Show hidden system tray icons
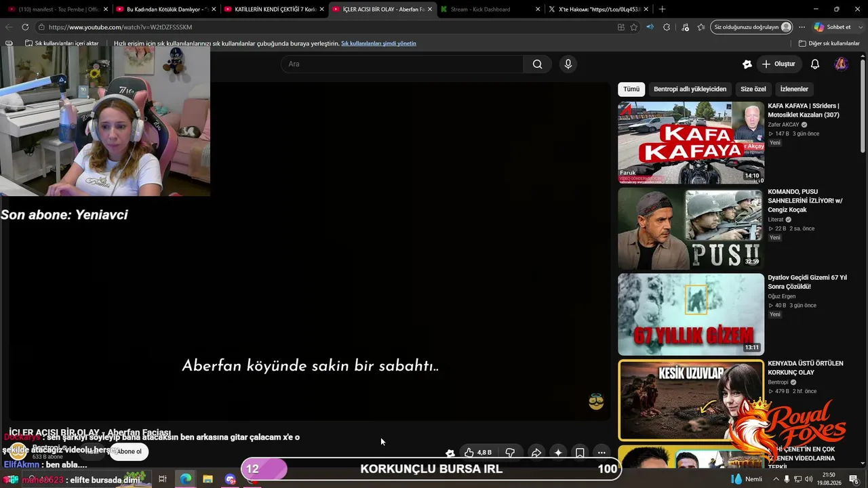 tap(776, 479)
